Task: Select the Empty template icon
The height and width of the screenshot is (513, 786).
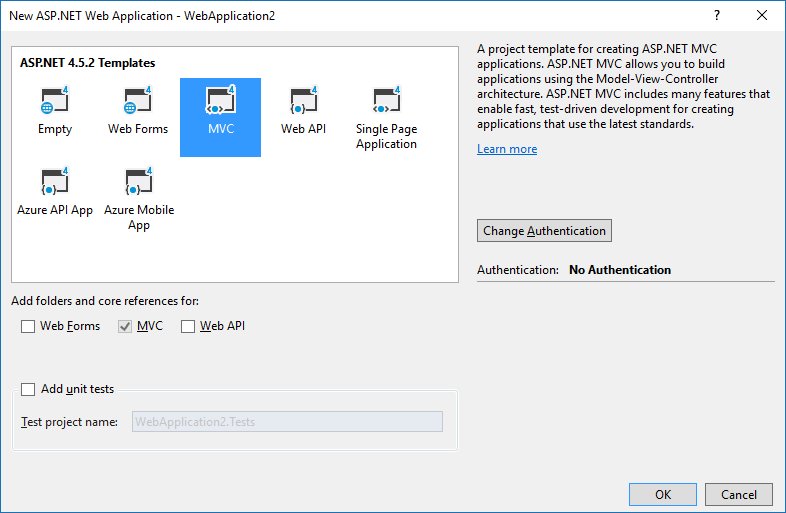Action: 55,100
